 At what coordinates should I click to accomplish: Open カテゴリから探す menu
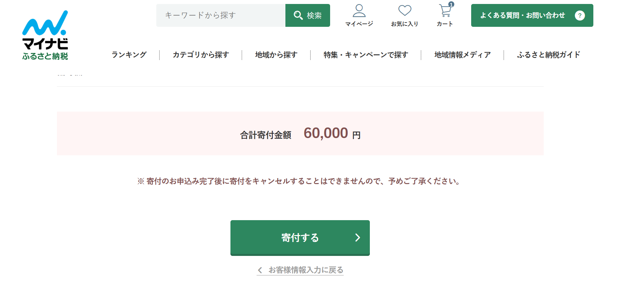tap(201, 55)
